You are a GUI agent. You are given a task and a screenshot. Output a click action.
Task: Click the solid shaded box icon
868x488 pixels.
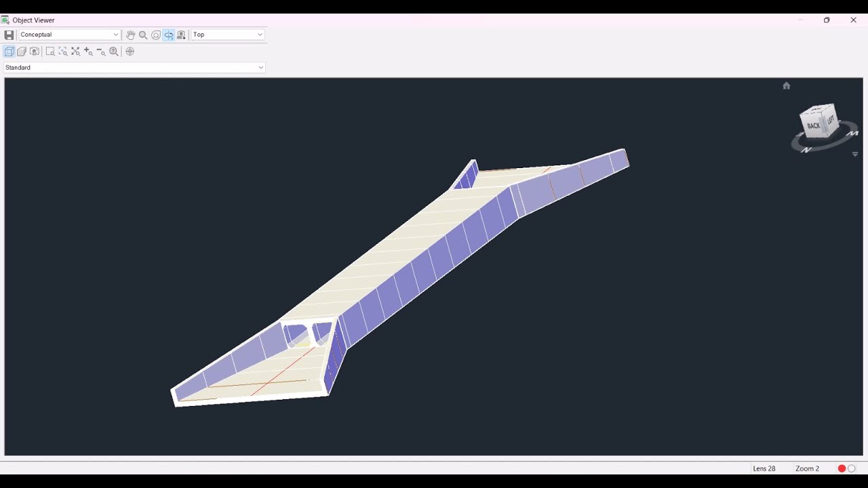[22, 52]
